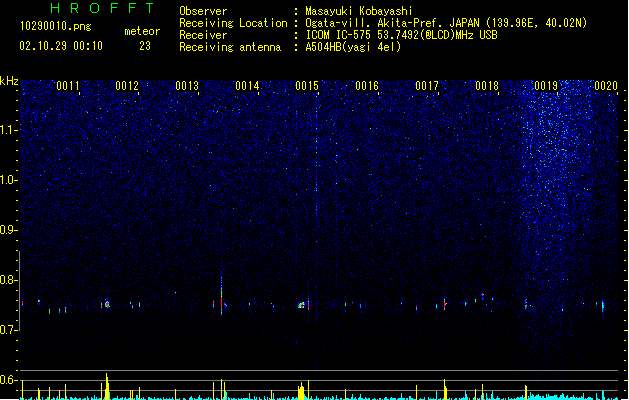
Task: Click time marker 0013
Action: [x=187, y=86]
